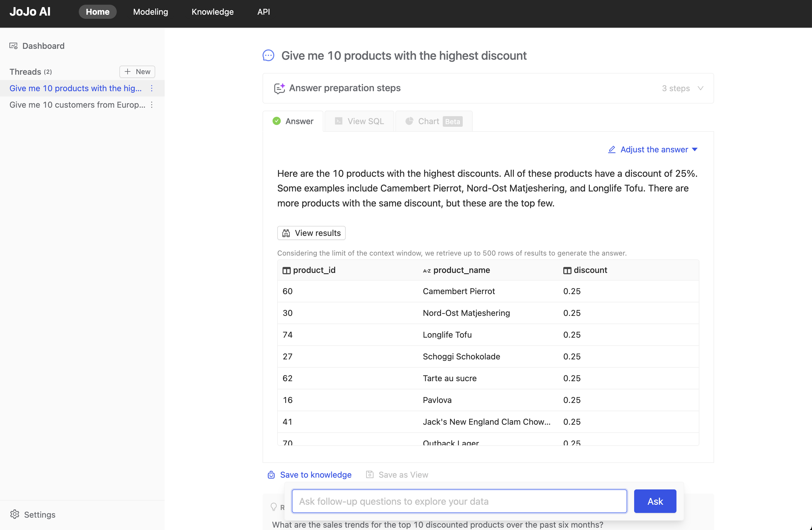This screenshot has width=812, height=530.
Task: Open the Dashboard from the sidebar
Action: 43,46
